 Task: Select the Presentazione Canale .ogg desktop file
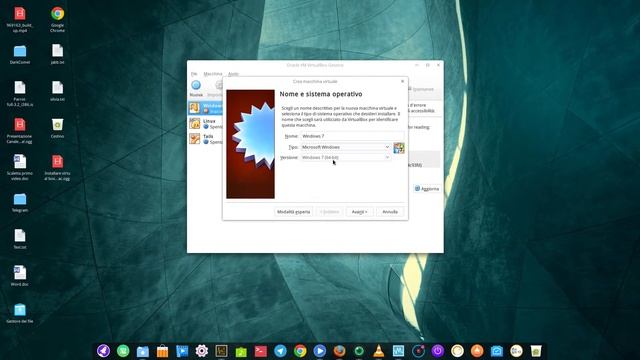(20, 130)
